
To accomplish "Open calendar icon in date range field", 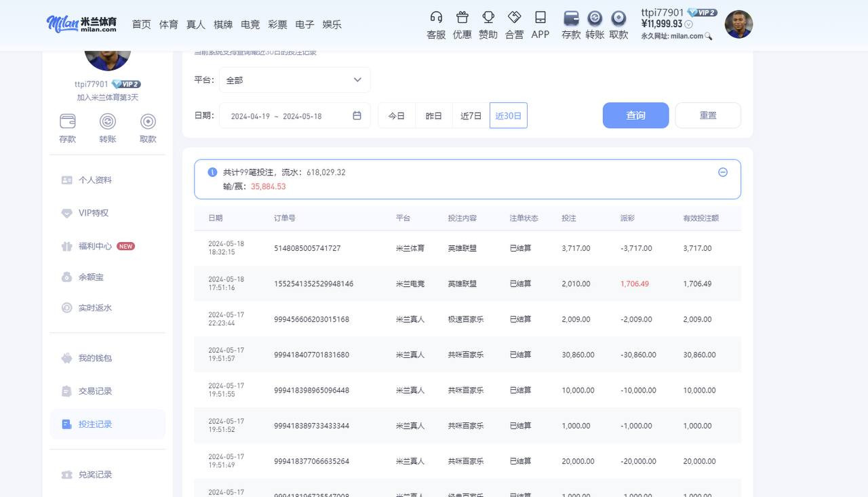I will (357, 116).
